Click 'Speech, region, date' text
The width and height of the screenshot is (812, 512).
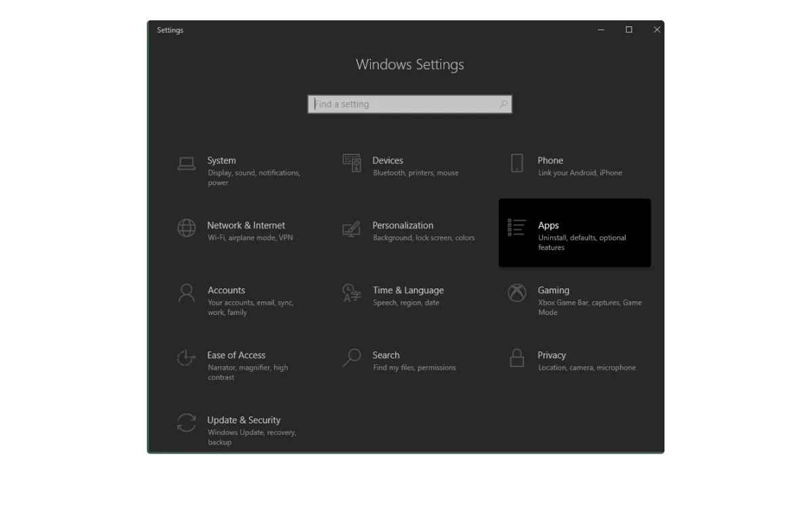(x=406, y=303)
